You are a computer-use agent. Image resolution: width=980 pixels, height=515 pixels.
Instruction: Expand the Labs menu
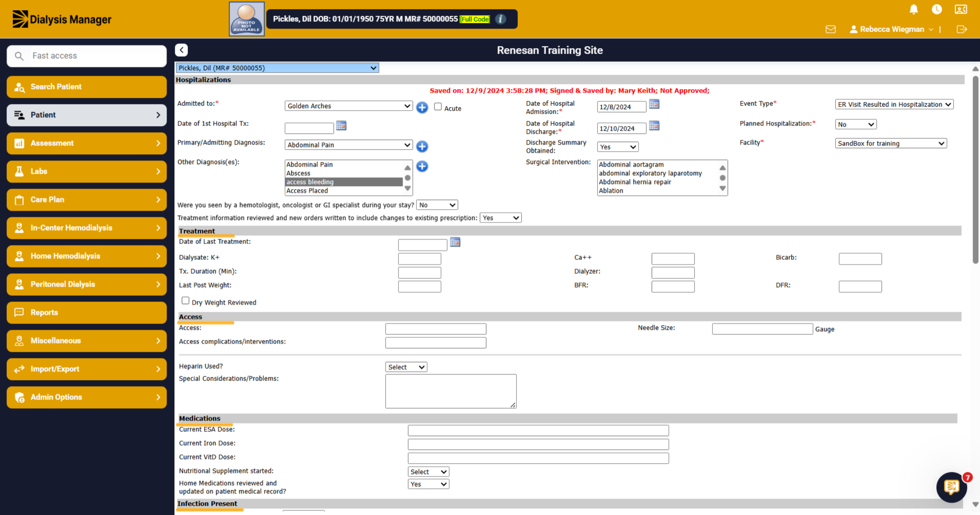[x=87, y=171]
